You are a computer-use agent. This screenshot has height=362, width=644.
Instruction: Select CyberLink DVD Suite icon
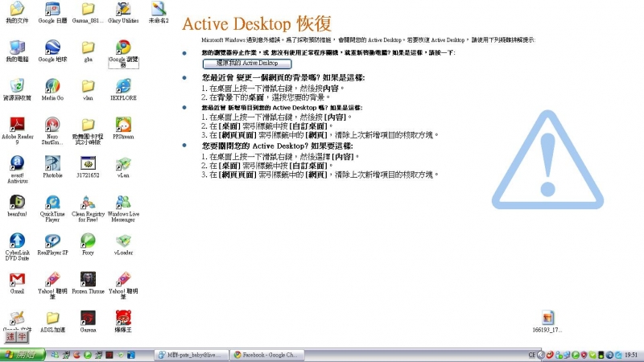click(x=17, y=246)
